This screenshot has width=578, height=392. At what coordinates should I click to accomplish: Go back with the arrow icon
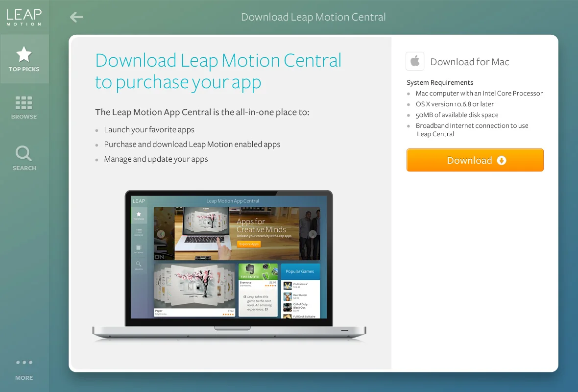pos(76,17)
